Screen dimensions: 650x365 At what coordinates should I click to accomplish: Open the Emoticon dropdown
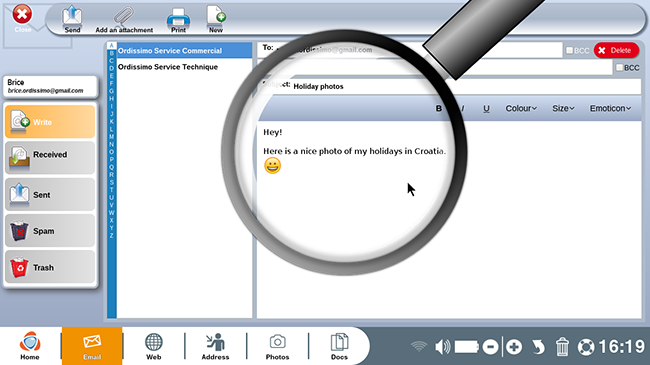(610, 108)
